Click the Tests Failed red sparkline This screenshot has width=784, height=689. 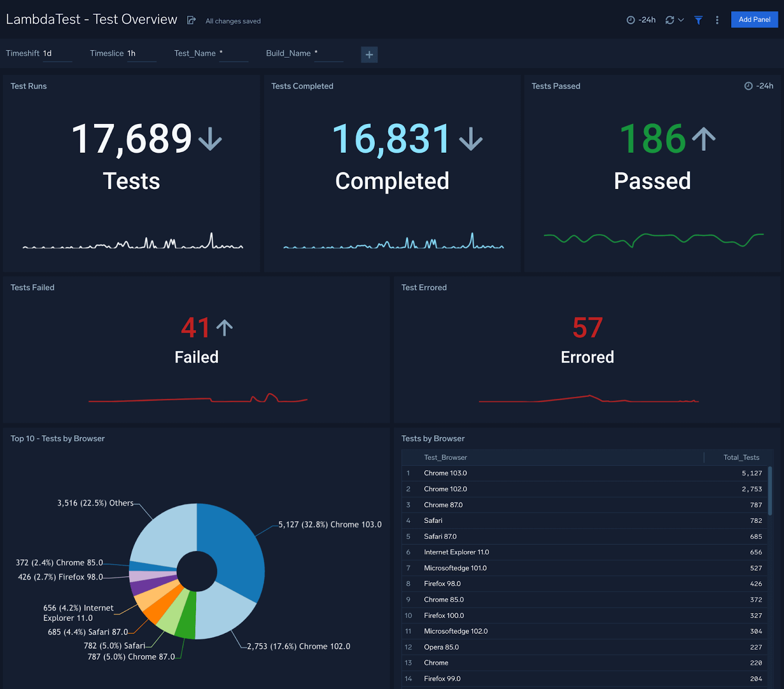(198, 398)
